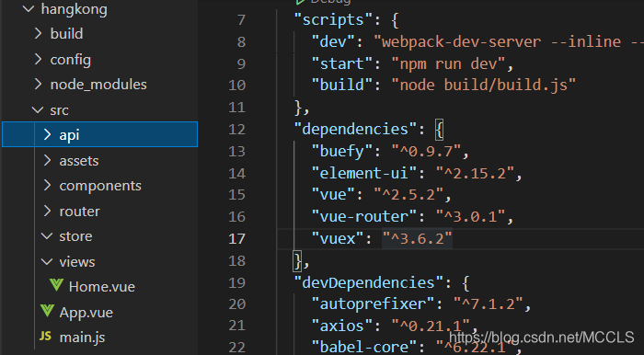Screen dimensions: 644x355
Task: Click the "^3.6.2" vuex version value
Action: click(x=418, y=238)
